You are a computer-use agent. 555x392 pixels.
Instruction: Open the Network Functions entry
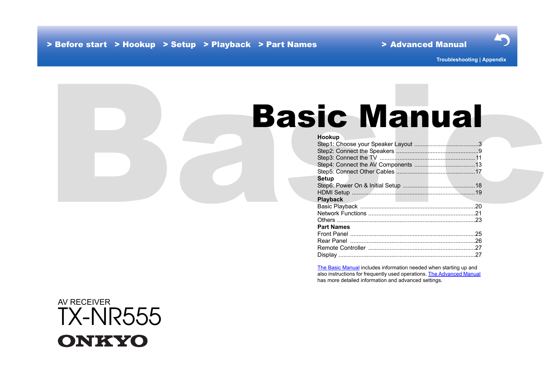(x=399, y=213)
